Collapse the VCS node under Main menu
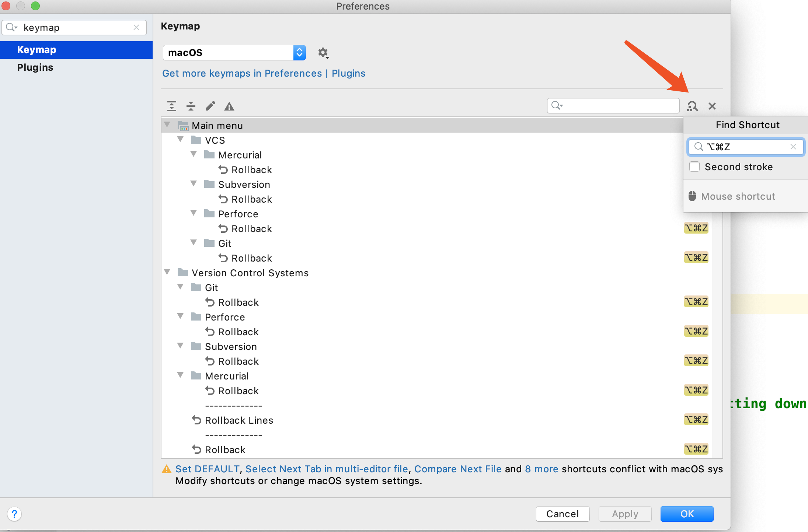Image resolution: width=808 pixels, height=532 pixels. point(181,140)
